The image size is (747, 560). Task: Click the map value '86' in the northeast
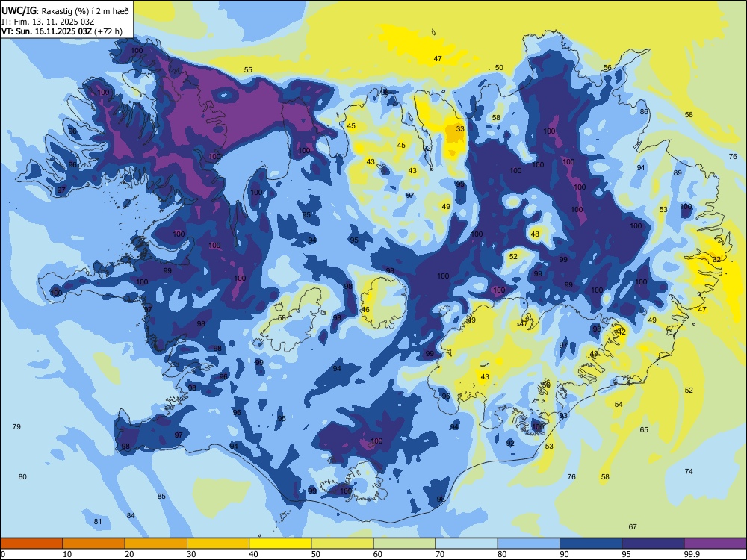(x=644, y=112)
